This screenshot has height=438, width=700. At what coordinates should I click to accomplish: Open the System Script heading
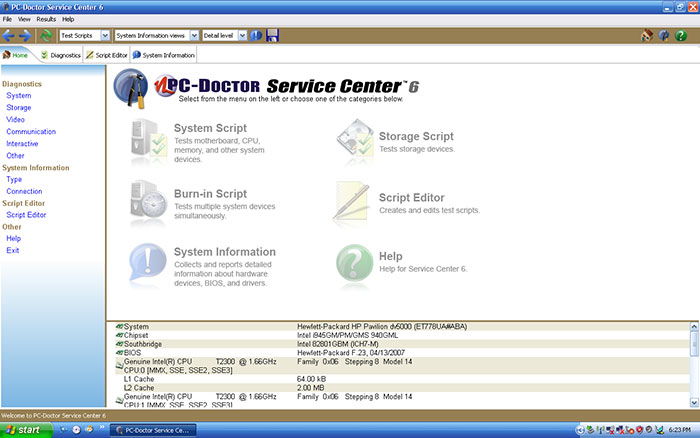click(210, 128)
